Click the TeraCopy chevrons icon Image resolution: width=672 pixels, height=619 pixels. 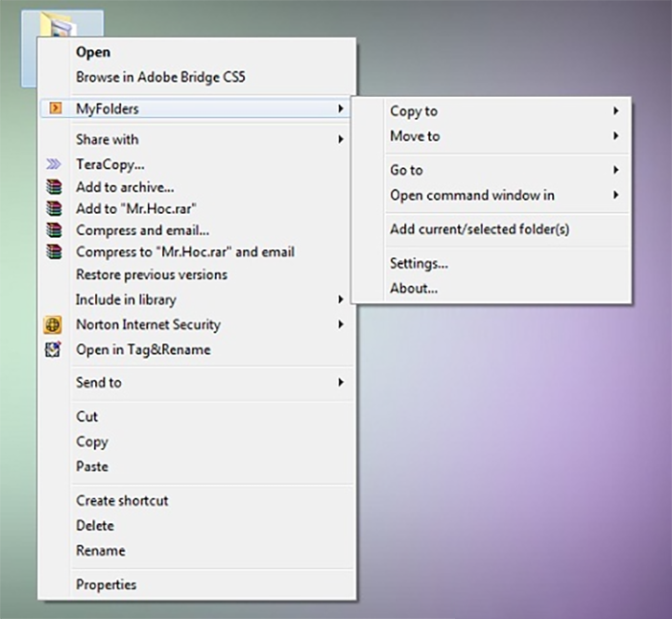coord(54,164)
